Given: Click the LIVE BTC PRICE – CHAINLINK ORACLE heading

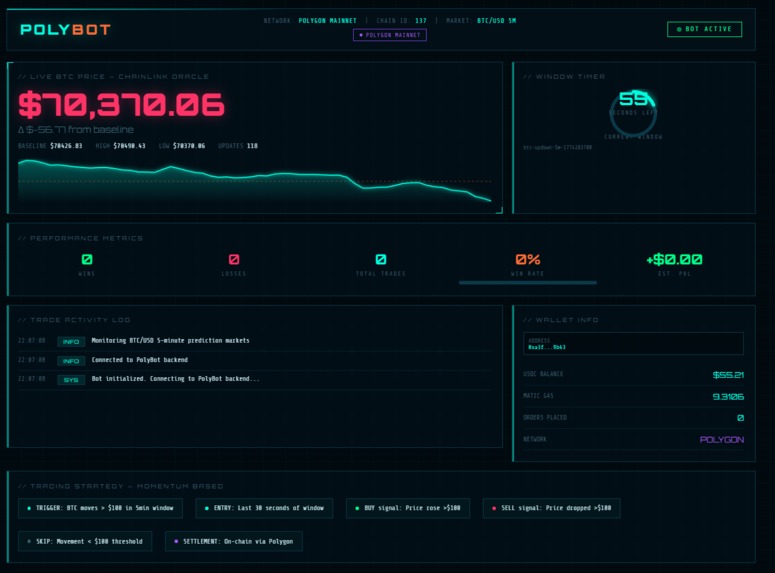Looking at the screenshot, I should (113, 77).
